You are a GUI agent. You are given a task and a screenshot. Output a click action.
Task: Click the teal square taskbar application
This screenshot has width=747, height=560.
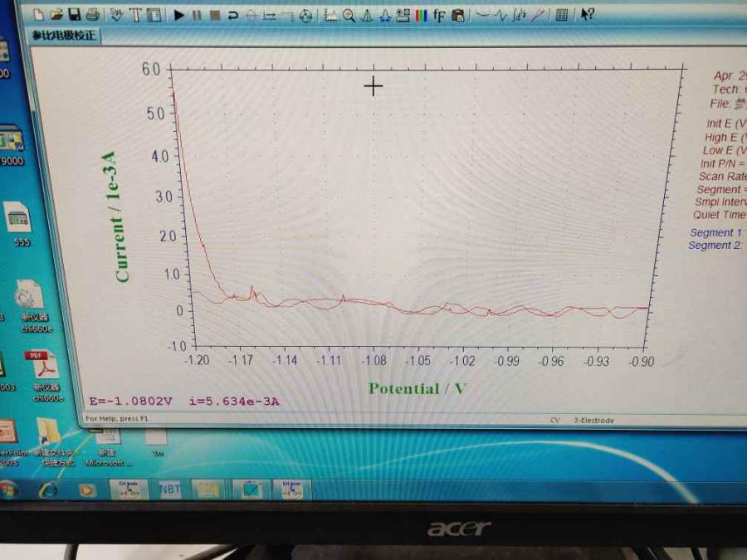[x=250, y=489]
